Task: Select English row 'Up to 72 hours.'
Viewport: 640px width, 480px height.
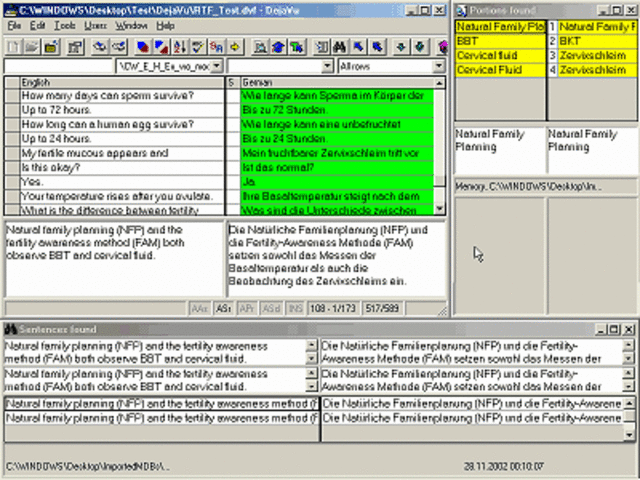Action: coord(122,110)
